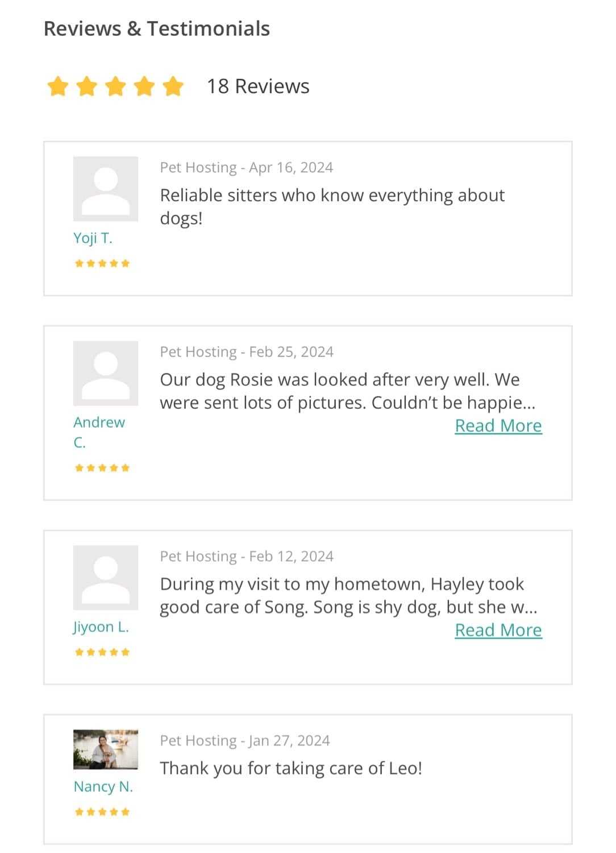Image resolution: width=616 pixels, height=853 pixels.
Task: Click the overall five-star rating icons
Action: click(x=115, y=87)
